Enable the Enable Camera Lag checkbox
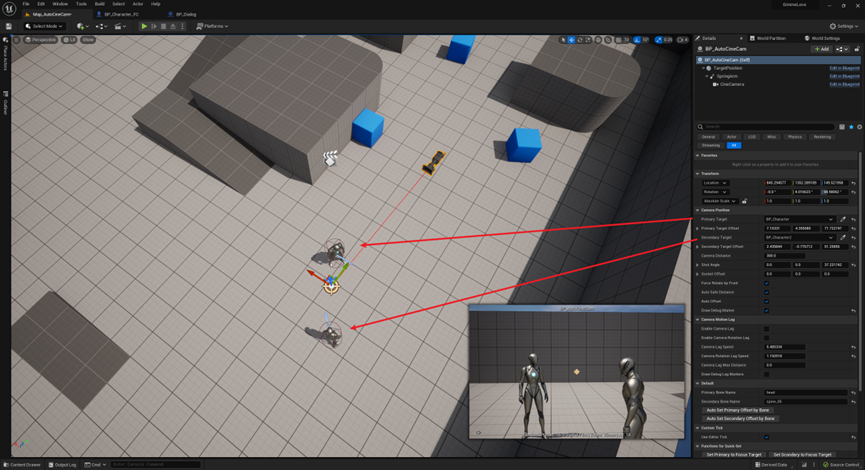Screen dimensions: 865x470 (766, 329)
